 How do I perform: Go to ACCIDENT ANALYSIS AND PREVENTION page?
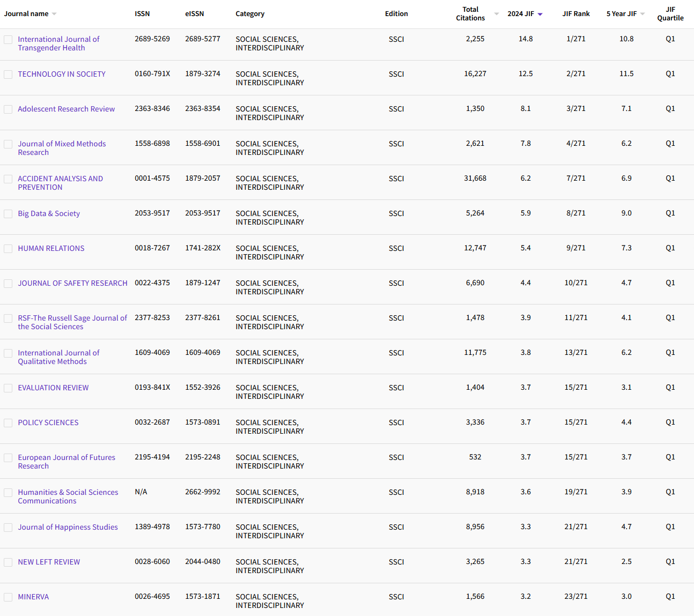[x=60, y=183]
